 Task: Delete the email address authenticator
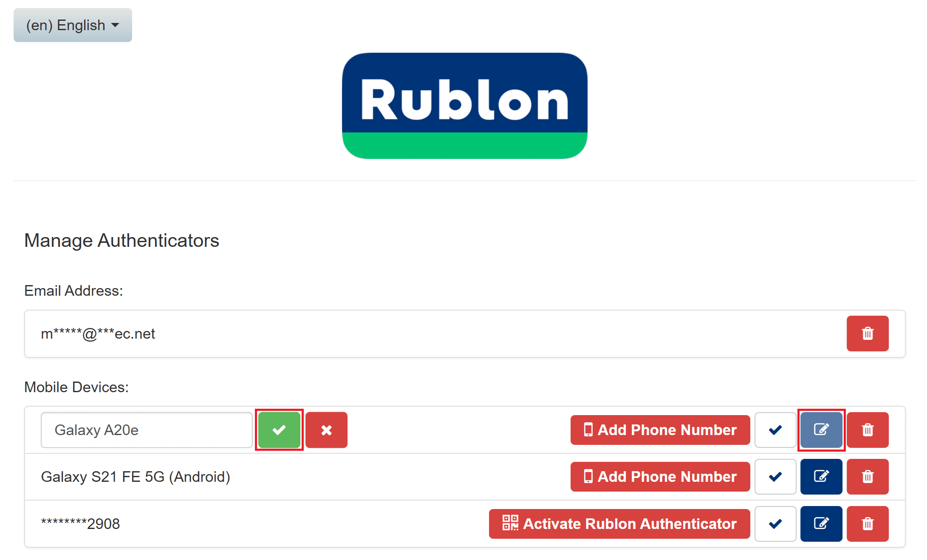tap(867, 334)
